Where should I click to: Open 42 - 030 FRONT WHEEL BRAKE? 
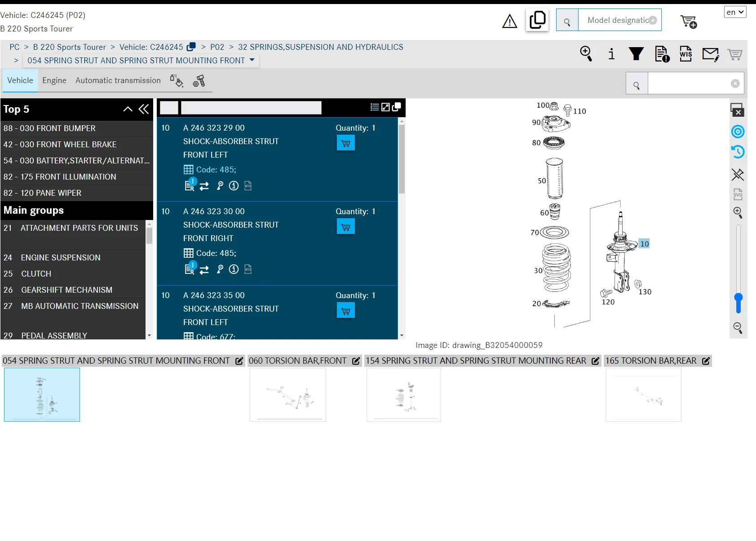point(76,145)
